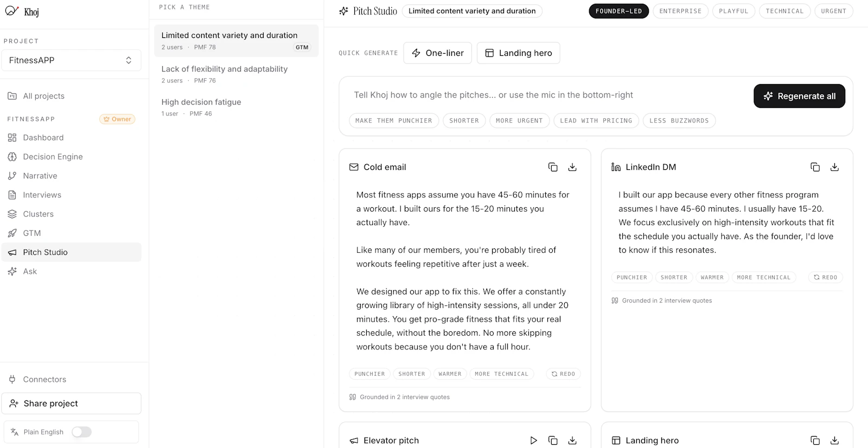Open Interviews section

(71, 195)
